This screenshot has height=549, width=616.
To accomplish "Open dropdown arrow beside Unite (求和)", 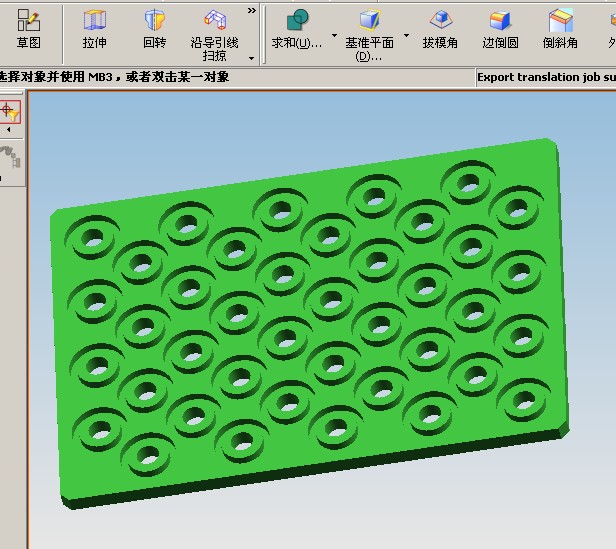I will pyautogui.click(x=334, y=35).
